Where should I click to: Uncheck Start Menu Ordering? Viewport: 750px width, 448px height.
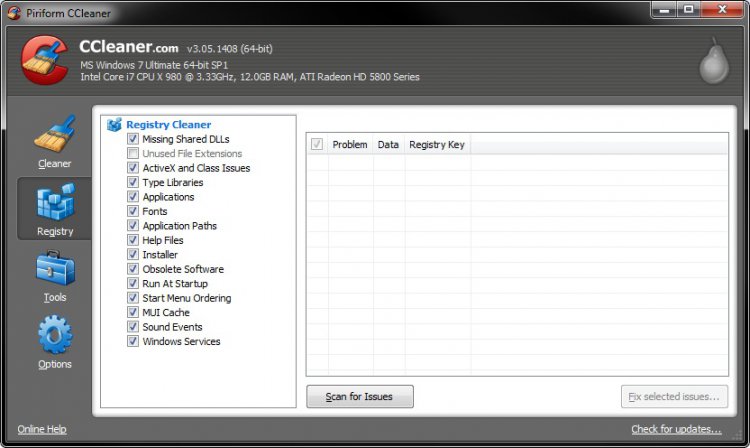point(133,298)
